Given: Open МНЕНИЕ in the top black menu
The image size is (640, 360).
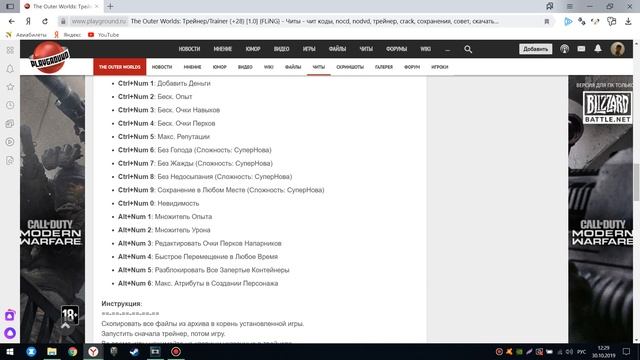Looking at the screenshot, I should click(x=222, y=49).
